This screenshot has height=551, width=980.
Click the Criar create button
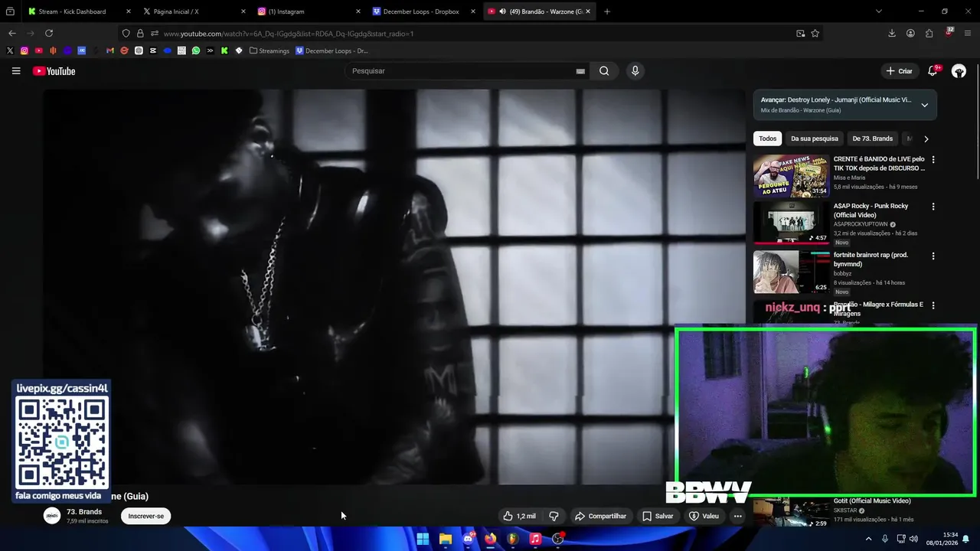click(900, 71)
